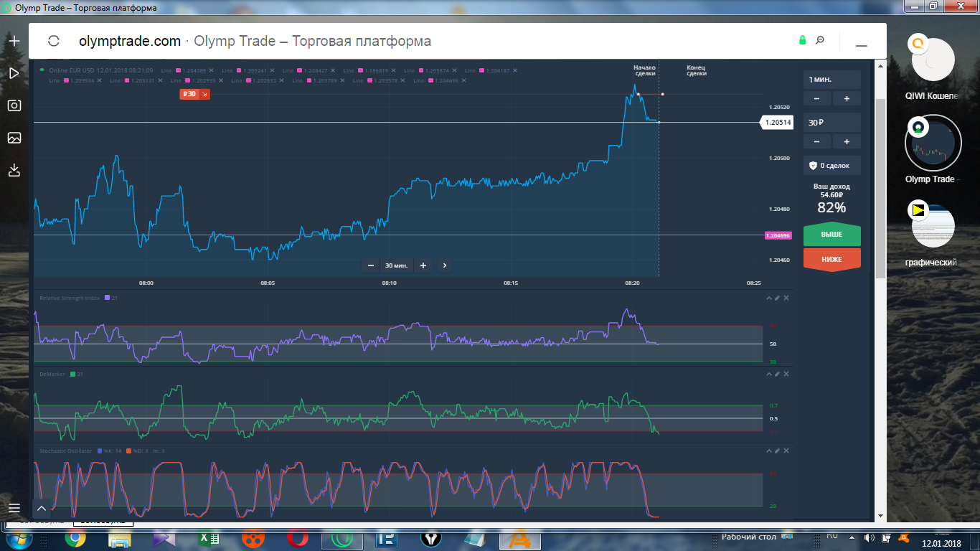Increase trade amount with plus under 30₽
The height and width of the screenshot is (551, 980).
pos(847,141)
